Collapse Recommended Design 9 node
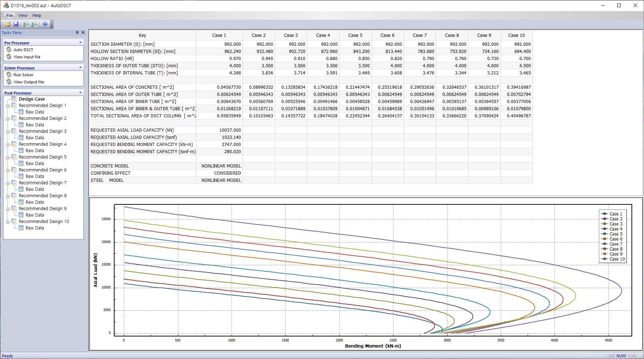This screenshot has height=359, width=644. [8, 209]
